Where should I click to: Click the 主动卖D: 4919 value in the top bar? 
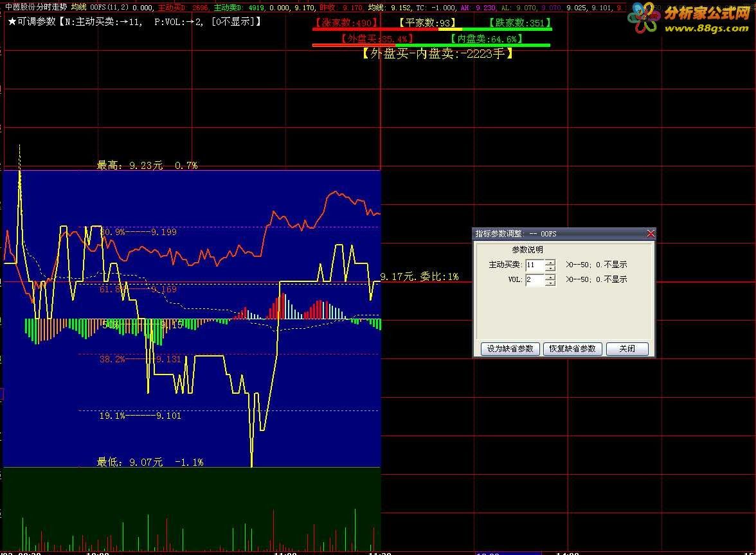tap(239, 8)
